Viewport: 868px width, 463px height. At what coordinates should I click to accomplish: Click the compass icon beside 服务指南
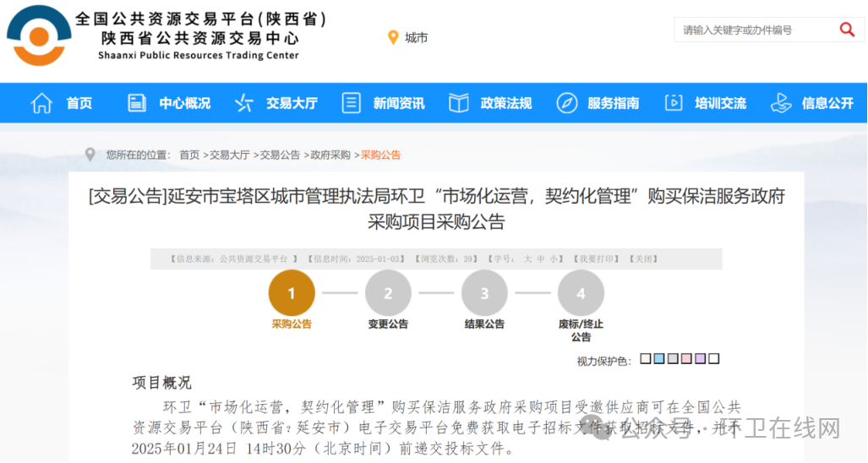pyautogui.click(x=566, y=103)
